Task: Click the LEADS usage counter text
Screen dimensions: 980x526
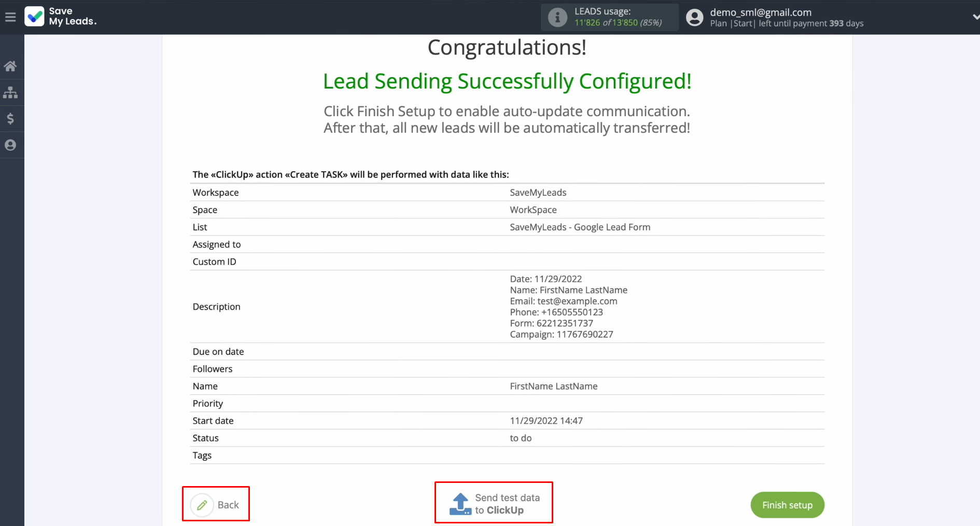Action: click(618, 22)
